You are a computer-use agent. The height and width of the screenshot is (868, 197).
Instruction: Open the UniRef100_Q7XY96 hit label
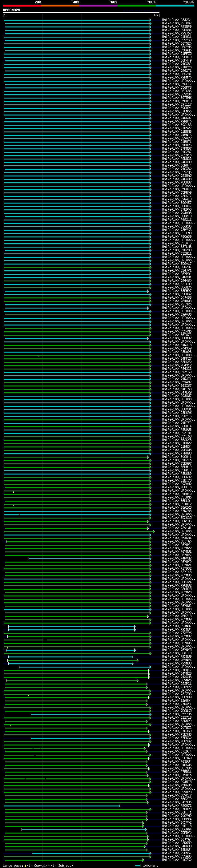[176, 633]
